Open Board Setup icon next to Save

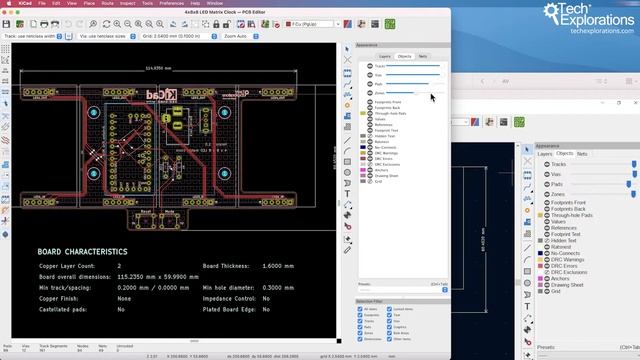[20, 24]
